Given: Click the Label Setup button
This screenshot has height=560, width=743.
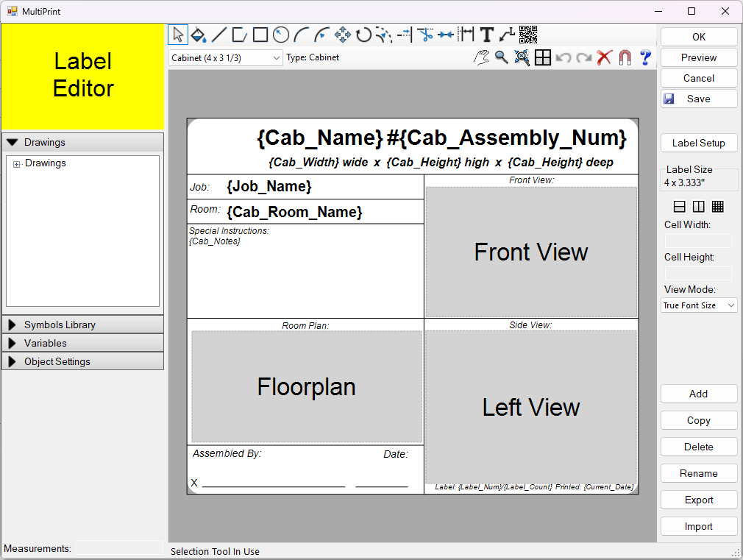Looking at the screenshot, I should [699, 143].
